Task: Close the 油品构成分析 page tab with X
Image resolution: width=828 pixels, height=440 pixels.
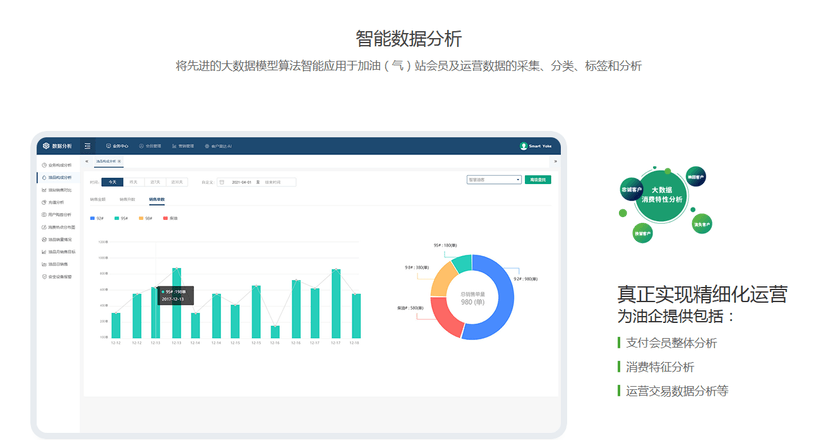Action: (x=119, y=161)
